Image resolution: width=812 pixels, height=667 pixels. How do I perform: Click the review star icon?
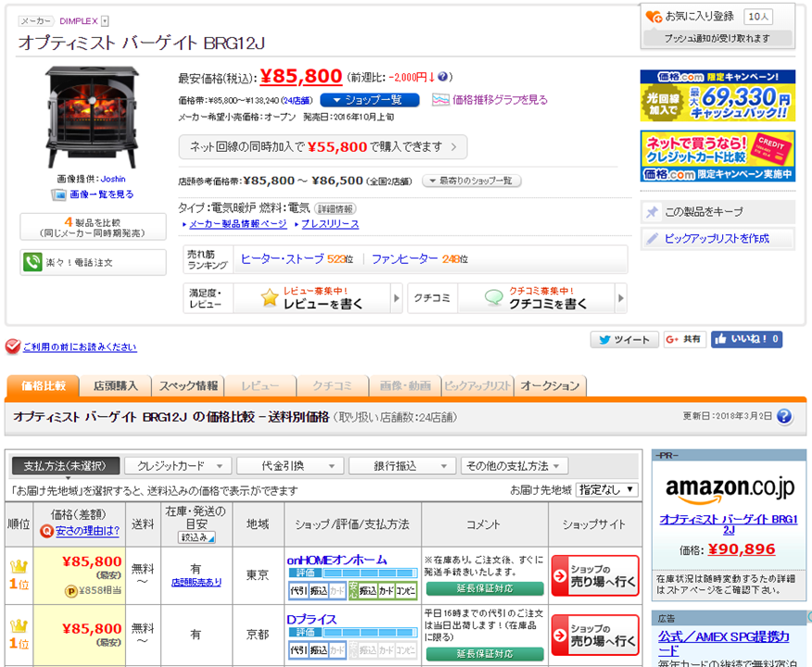270,297
